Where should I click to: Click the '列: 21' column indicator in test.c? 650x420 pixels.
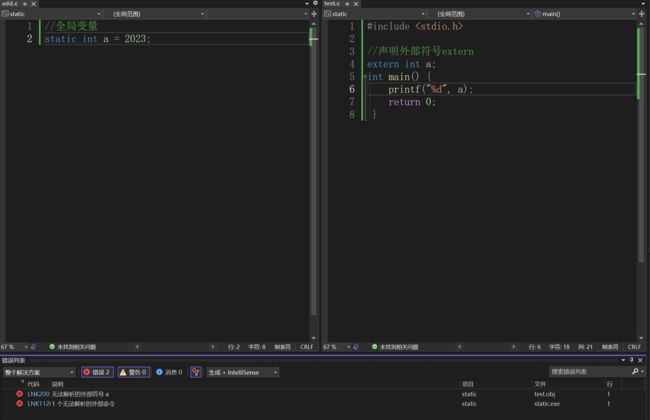(x=585, y=347)
